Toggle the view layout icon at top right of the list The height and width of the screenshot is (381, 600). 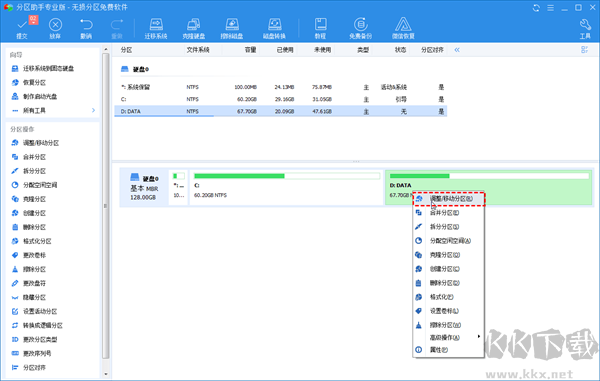coord(584,50)
